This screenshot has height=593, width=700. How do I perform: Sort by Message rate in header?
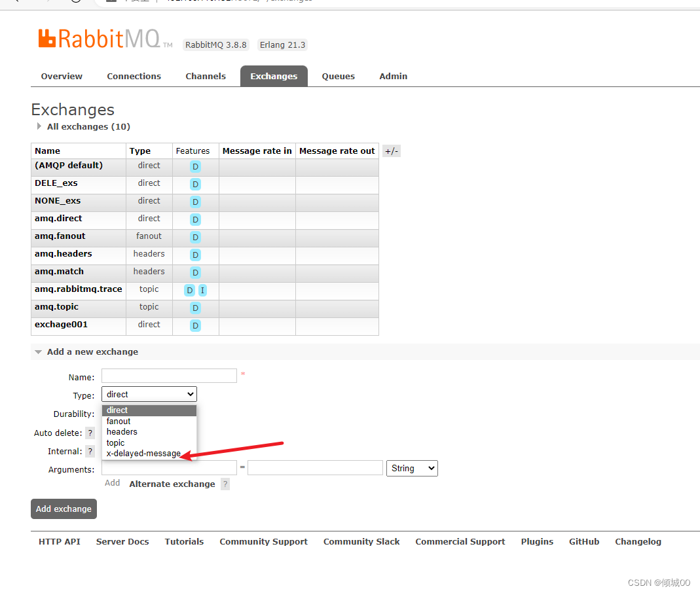click(257, 151)
